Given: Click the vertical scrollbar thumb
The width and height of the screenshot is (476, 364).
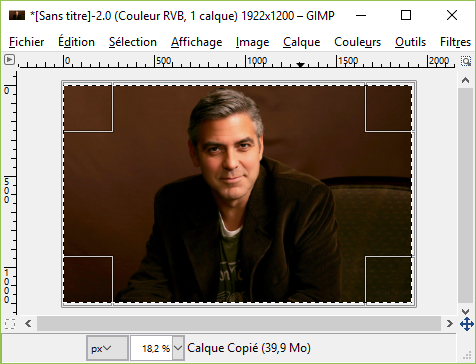Looking at the screenshot, I should [465, 196].
